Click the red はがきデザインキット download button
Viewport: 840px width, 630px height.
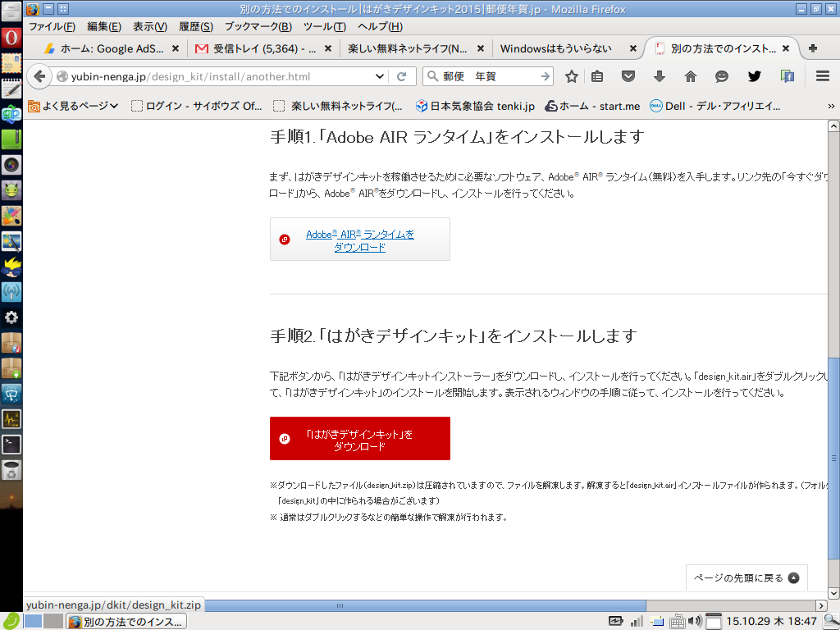click(x=360, y=438)
